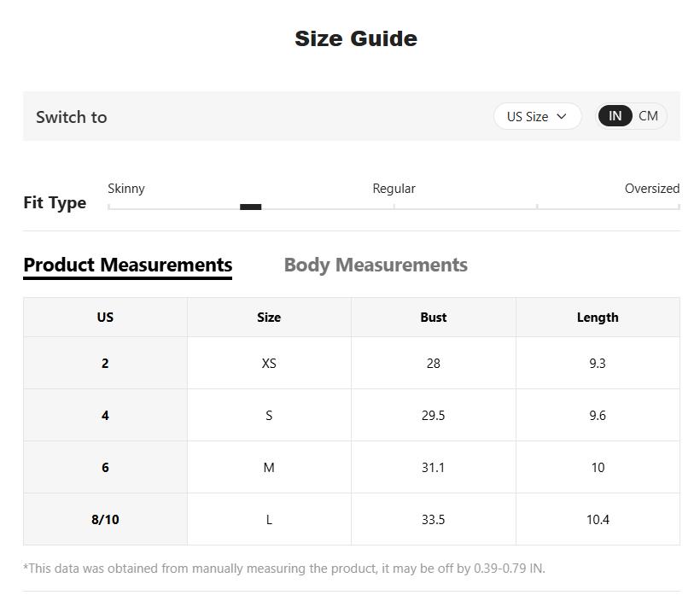This screenshot has width=700, height=595.
Task: Open the US Size dropdown
Action: 537,116
